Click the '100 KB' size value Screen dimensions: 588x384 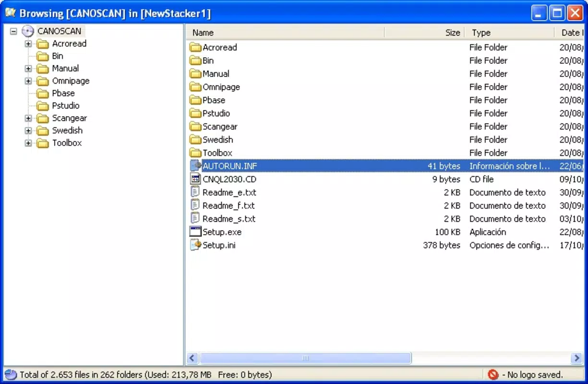[x=448, y=232]
